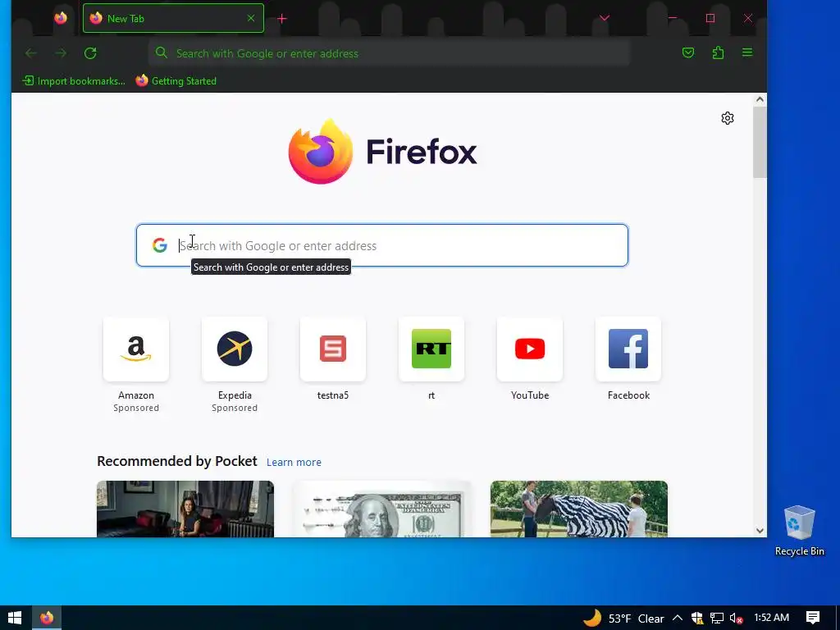Open the Windows Start menu
The width and height of the screenshot is (840, 630).
click(15, 619)
